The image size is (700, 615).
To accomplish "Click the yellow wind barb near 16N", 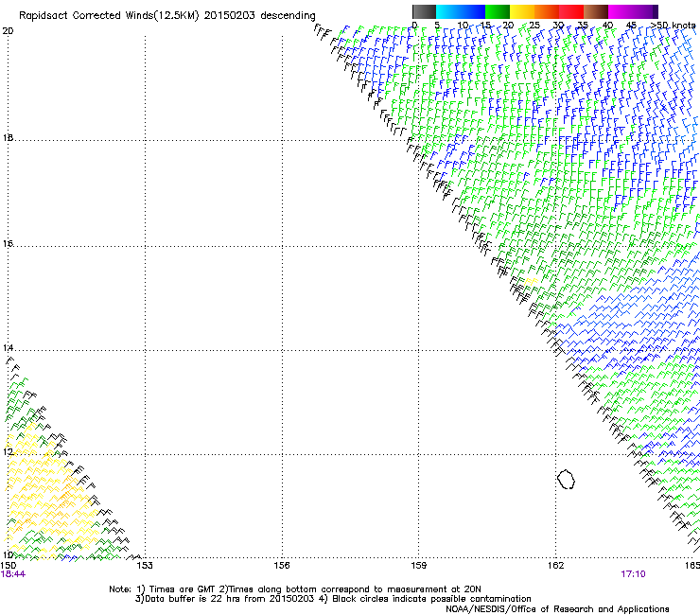I will [531, 281].
